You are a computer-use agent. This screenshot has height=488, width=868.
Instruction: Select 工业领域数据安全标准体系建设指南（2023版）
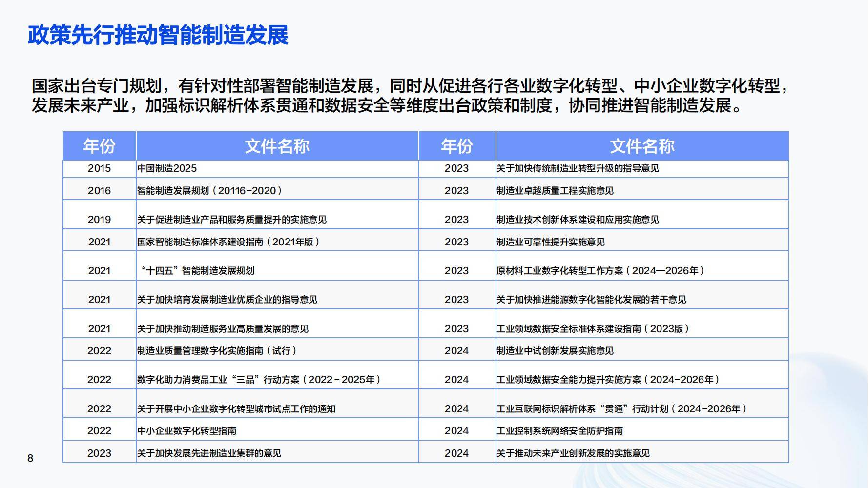(x=642, y=324)
